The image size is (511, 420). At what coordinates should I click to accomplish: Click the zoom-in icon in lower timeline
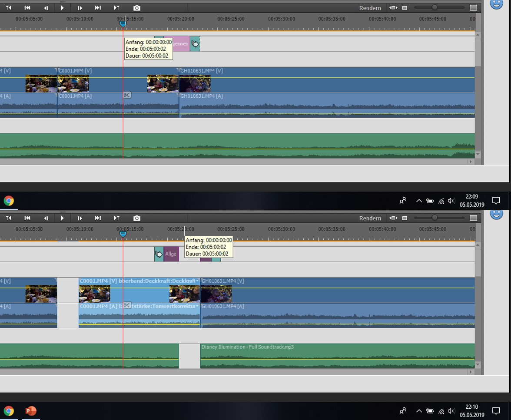(473, 218)
